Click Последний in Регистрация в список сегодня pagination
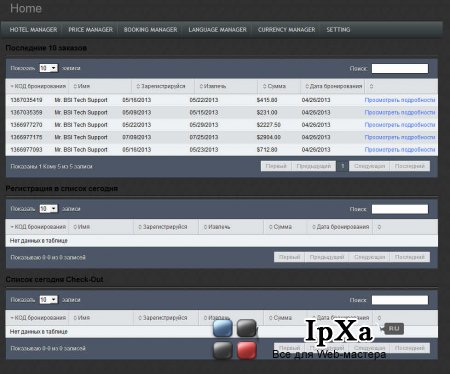 pos(410,257)
